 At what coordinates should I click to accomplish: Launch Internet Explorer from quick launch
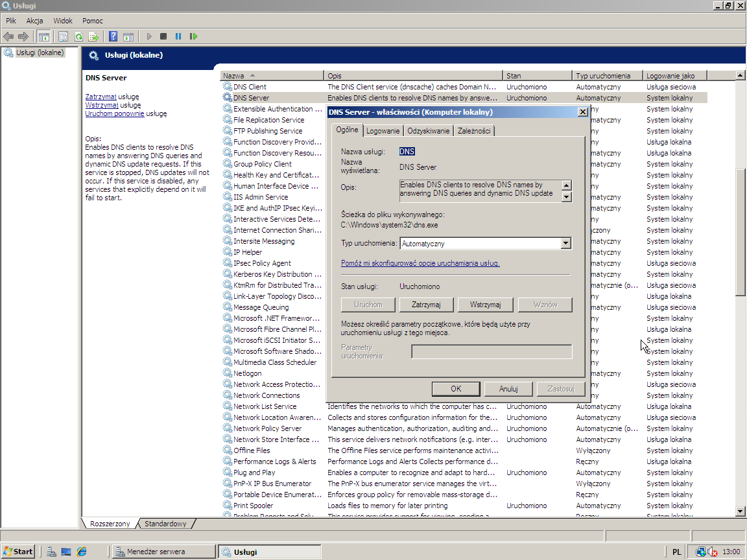[x=82, y=552]
